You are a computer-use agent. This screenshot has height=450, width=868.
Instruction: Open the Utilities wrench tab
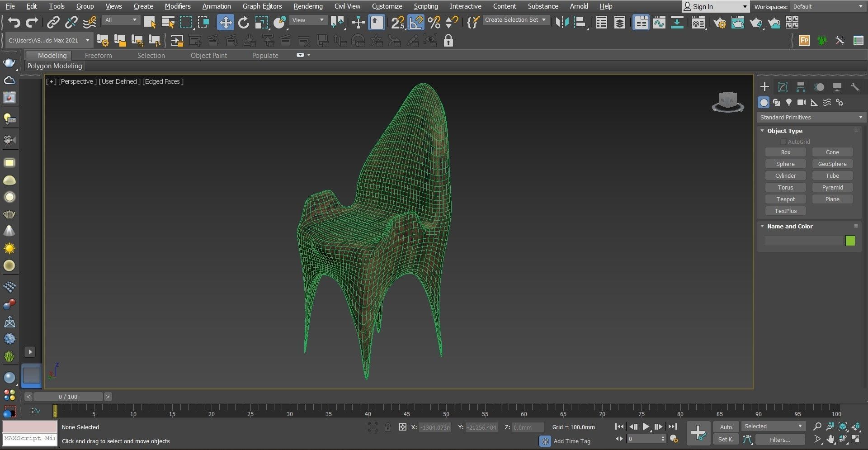[x=854, y=87]
